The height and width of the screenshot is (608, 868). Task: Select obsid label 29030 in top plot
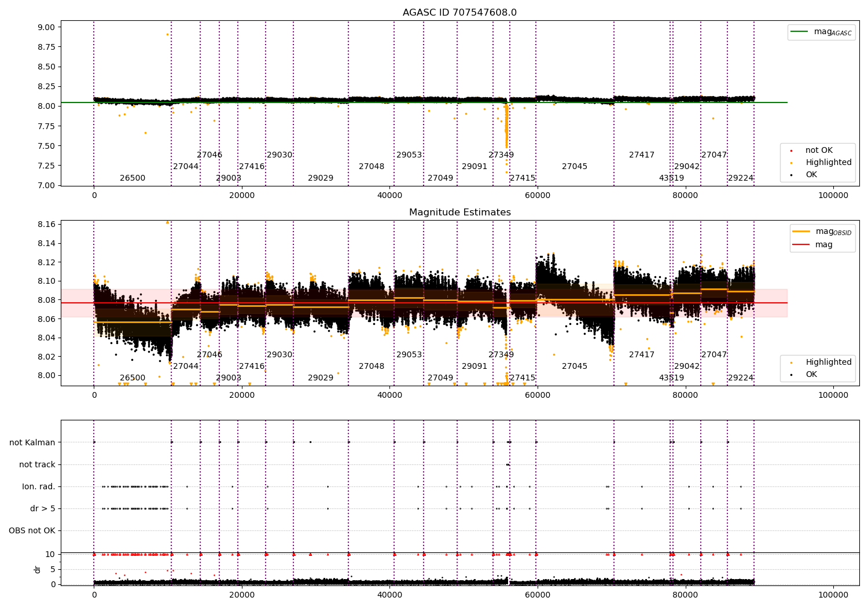coord(279,155)
